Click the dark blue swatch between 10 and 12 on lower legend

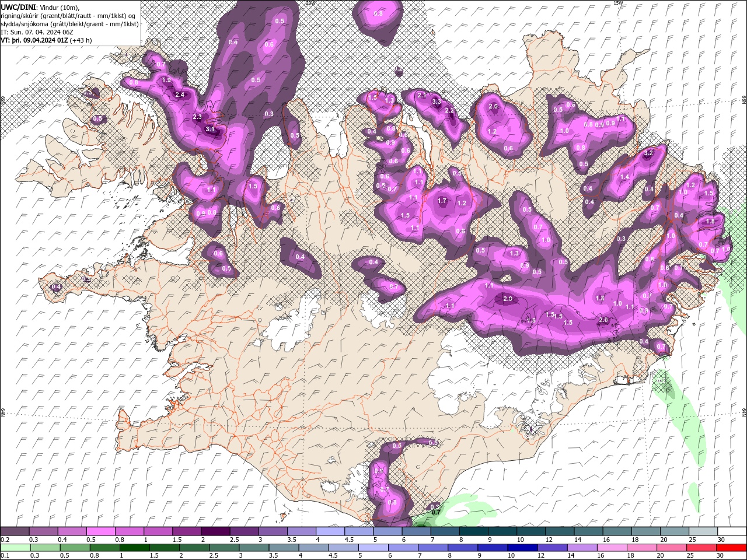click(x=521, y=548)
